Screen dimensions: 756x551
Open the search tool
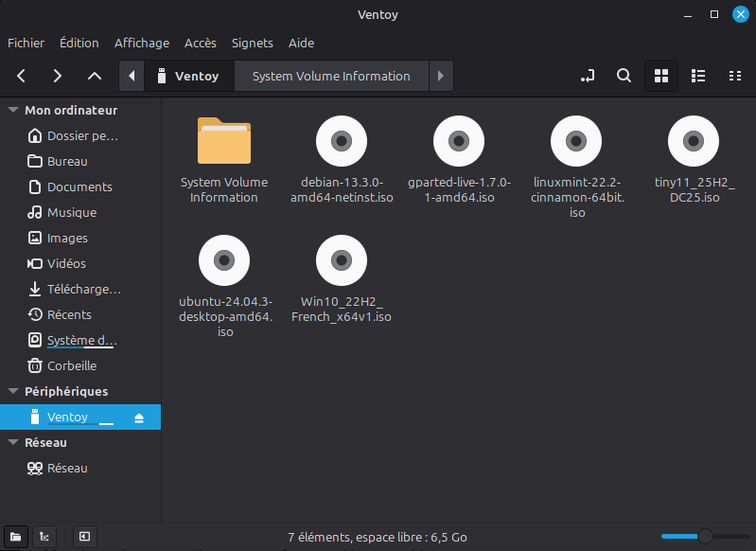(624, 76)
